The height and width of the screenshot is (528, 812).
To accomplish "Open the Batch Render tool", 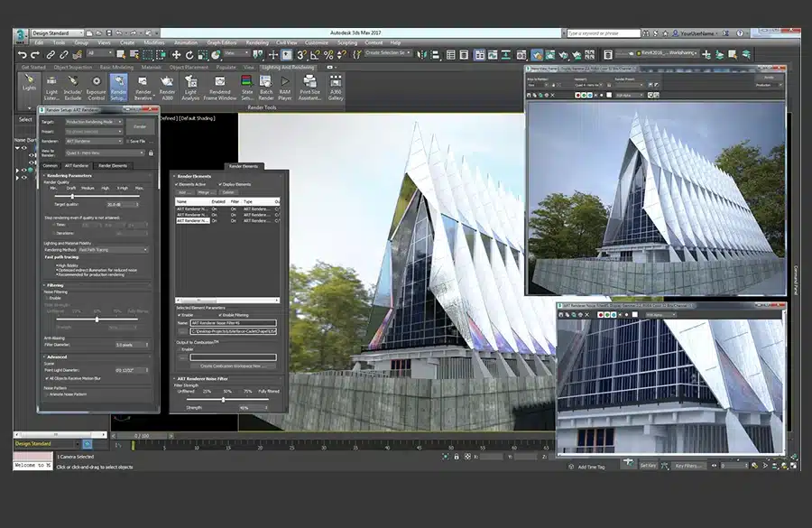I will coord(266,87).
